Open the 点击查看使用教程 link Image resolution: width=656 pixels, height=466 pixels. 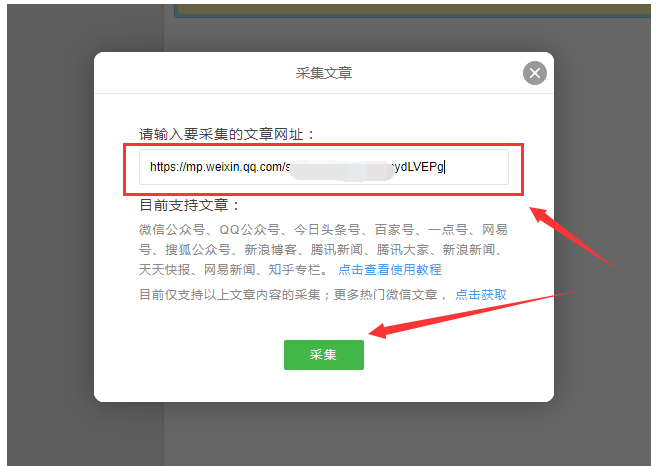click(390, 269)
